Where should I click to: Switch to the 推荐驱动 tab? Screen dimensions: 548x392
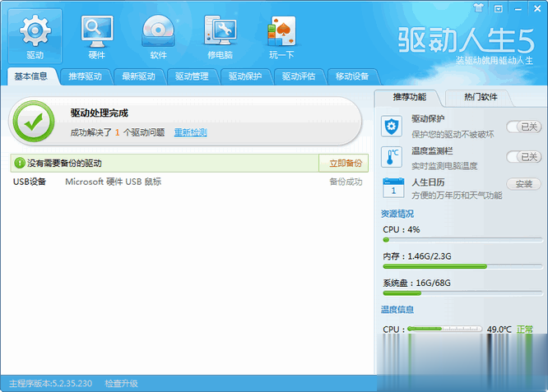(86, 76)
